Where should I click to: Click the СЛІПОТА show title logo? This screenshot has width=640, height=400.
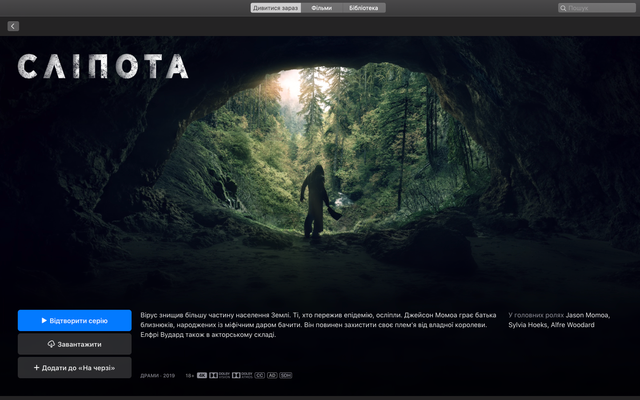pos(103,67)
